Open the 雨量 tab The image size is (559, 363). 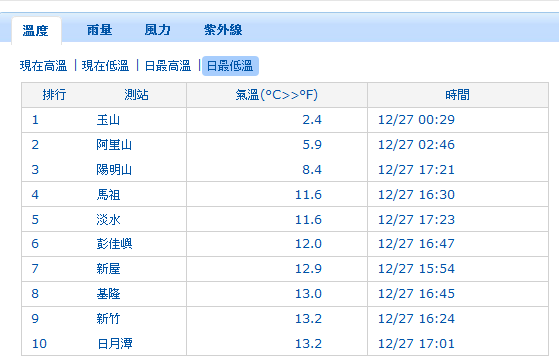coord(99,30)
